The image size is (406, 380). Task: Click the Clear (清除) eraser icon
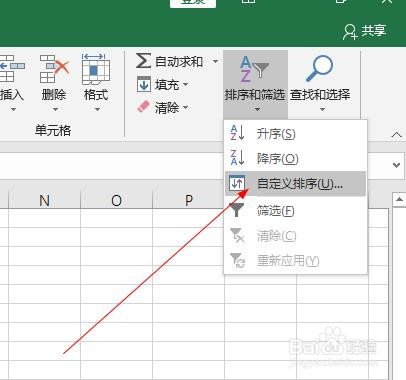click(x=144, y=107)
